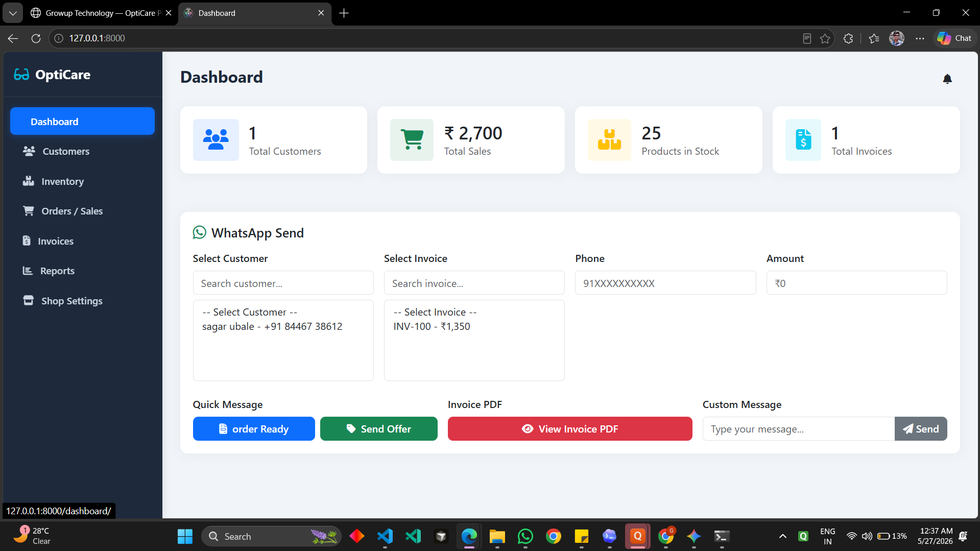Open the clock showing 12:37 AM
980x551 pixels.
[936, 536]
